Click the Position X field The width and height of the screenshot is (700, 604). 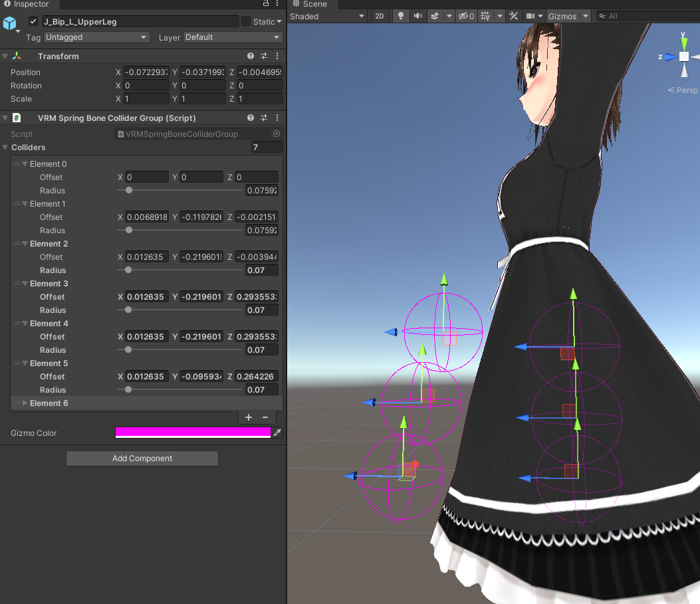tap(146, 72)
